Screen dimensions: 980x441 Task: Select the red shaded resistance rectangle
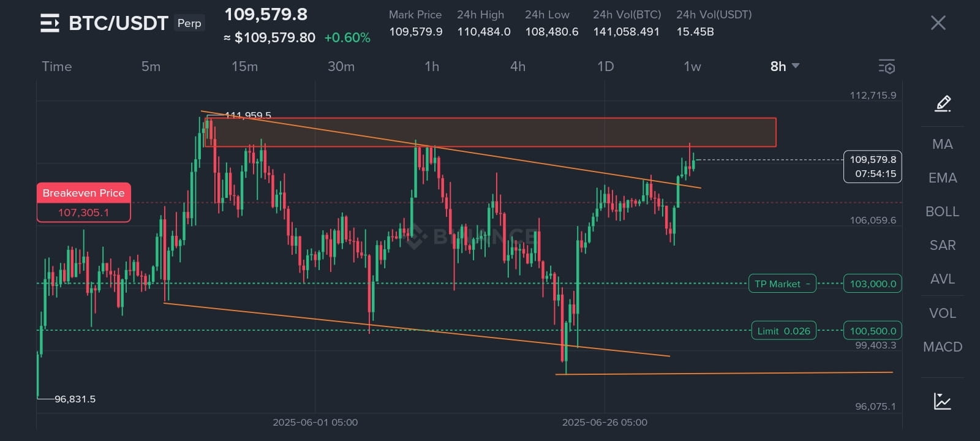[x=490, y=132]
